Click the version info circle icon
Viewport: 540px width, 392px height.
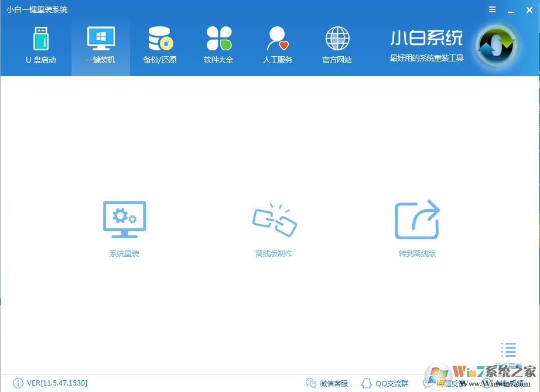click(17, 383)
